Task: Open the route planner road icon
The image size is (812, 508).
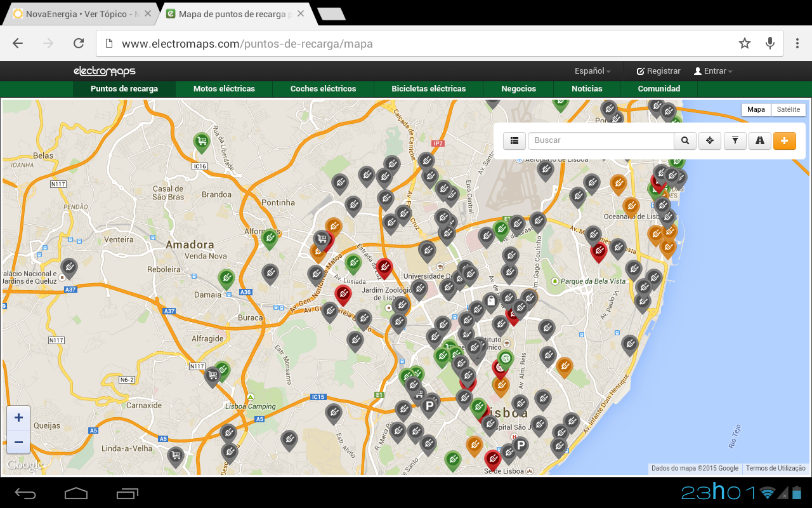Action: (759, 141)
